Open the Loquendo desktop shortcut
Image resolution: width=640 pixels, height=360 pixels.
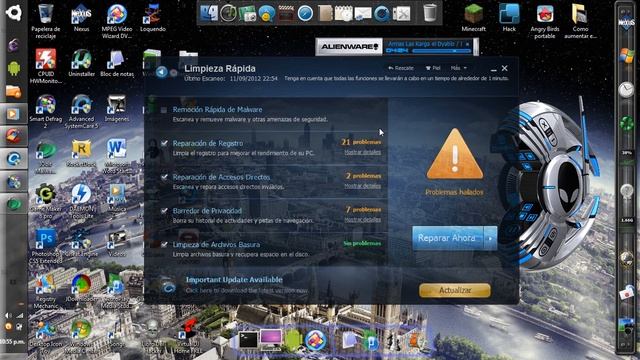[153, 18]
